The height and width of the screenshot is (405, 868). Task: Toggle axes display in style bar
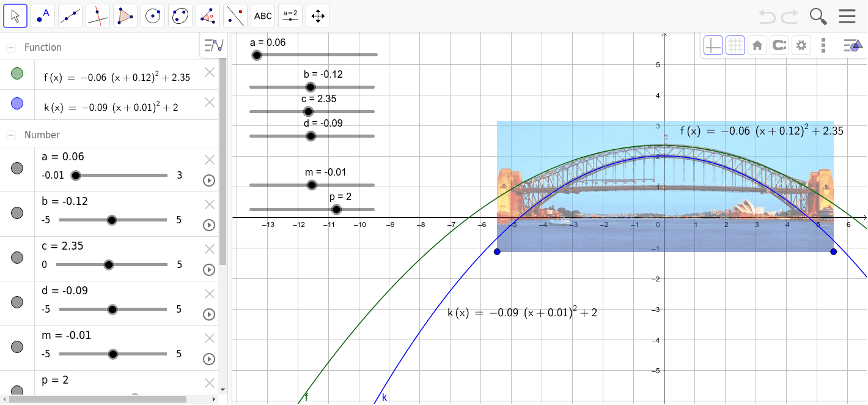(x=713, y=45)
